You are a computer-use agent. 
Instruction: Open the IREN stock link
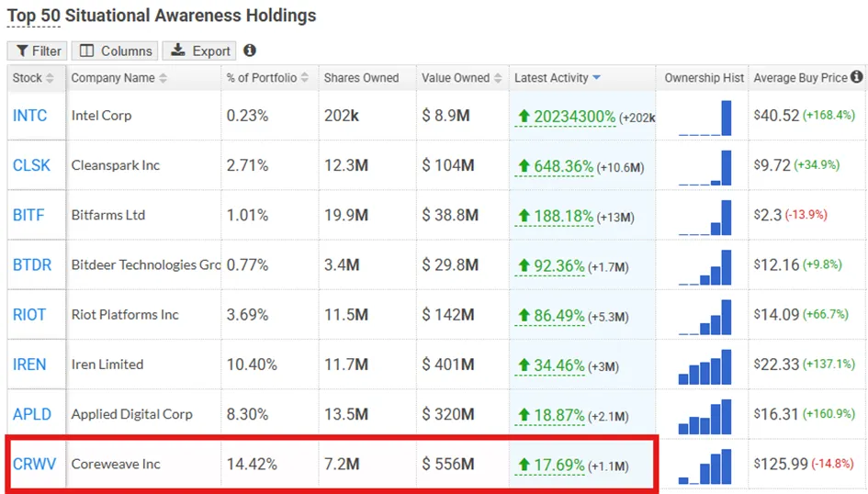29,365
